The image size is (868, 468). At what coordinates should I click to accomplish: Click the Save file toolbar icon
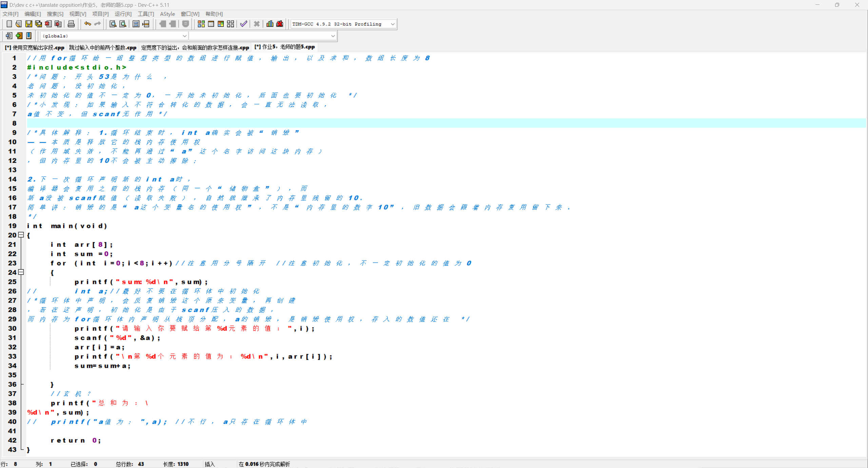[x=29, y=24]
